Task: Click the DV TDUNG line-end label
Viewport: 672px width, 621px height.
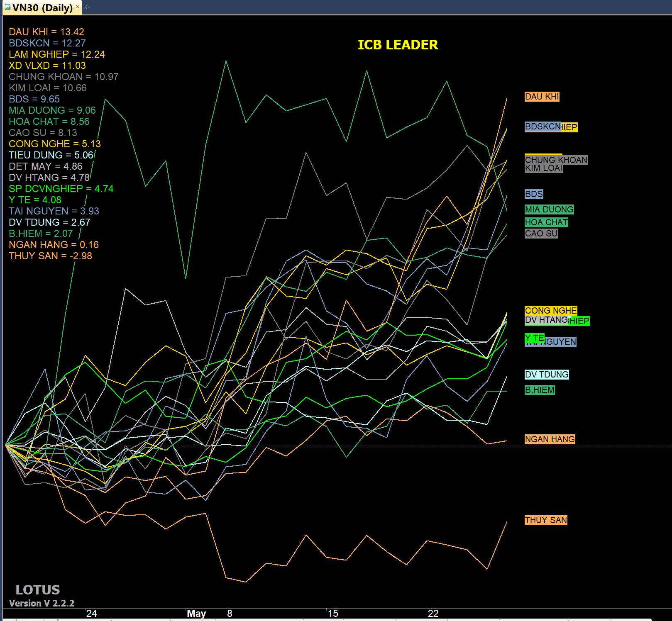Action: (x=547, y=375)
